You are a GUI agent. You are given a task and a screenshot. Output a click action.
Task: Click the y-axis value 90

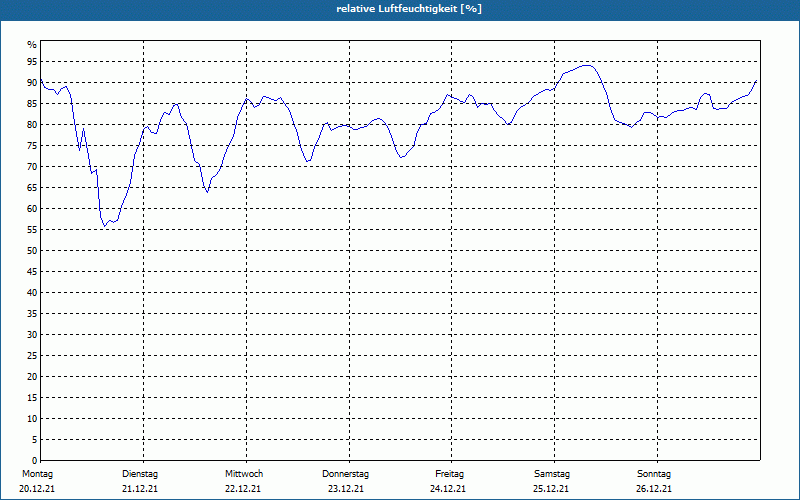[32, 83]
